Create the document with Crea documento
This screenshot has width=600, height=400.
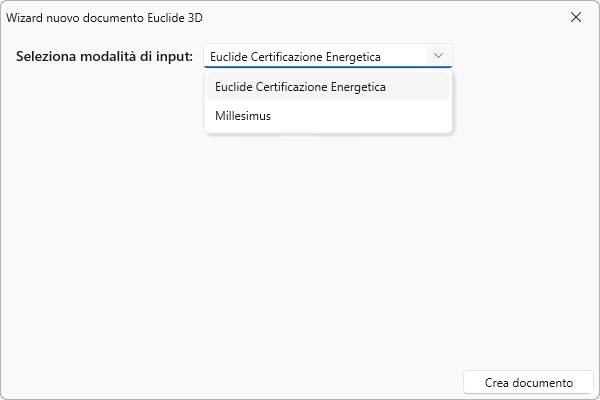tap(528, 383)
